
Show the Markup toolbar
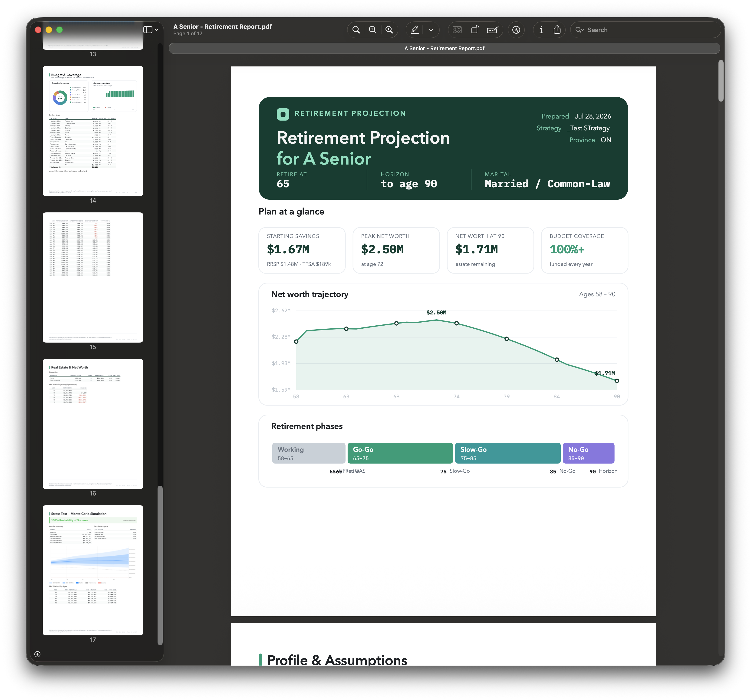click(x=516, y=30)
